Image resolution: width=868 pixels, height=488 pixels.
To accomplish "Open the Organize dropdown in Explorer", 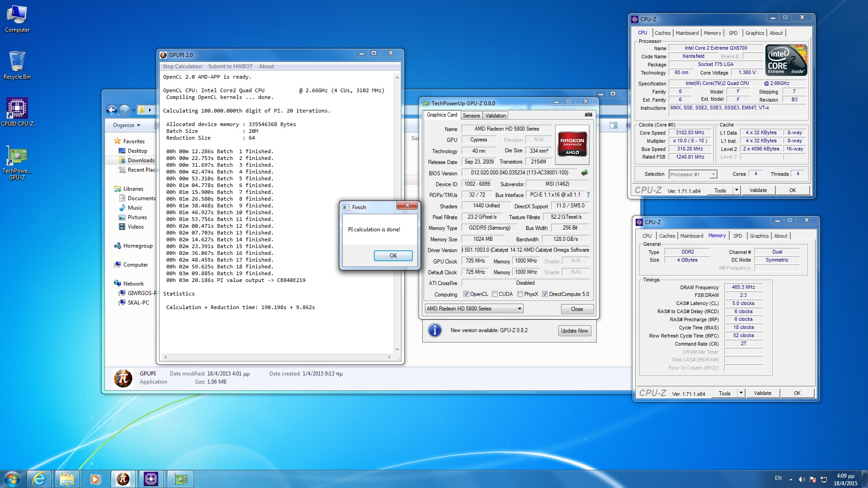I will click(127, 125).
